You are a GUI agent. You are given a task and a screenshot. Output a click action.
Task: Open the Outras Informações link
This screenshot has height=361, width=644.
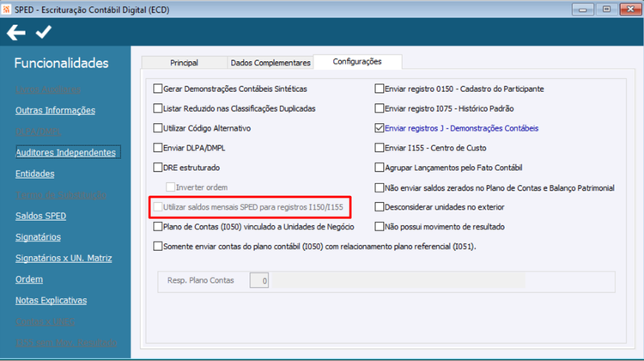click(x=56, y=111)
